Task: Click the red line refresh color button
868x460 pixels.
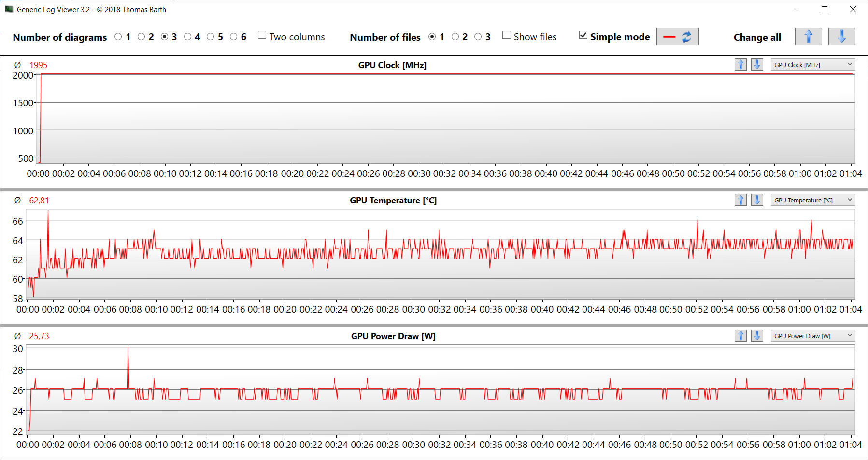Action: click(x=677, y=37)
